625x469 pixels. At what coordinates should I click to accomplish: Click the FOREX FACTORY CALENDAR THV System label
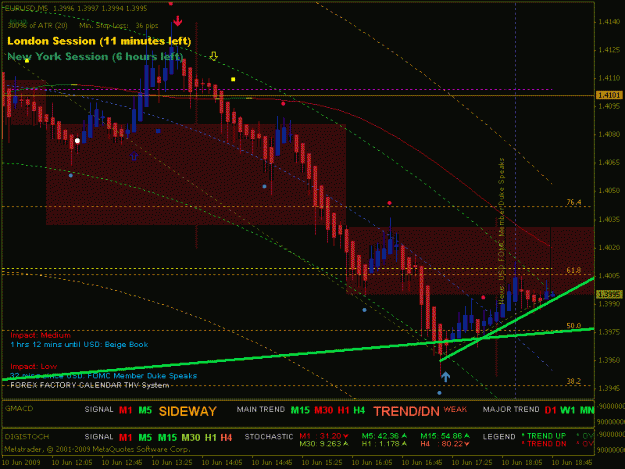[x=90, y=385]
